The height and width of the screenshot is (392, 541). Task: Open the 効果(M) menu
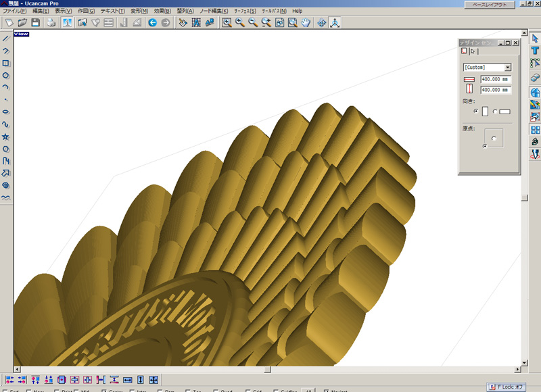pos(162,11)
